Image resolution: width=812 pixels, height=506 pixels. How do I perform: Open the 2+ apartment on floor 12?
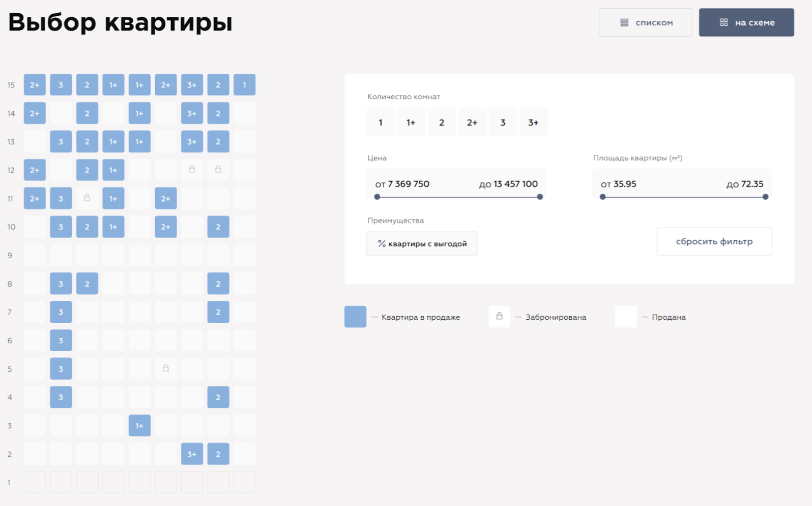coord(35,170)
